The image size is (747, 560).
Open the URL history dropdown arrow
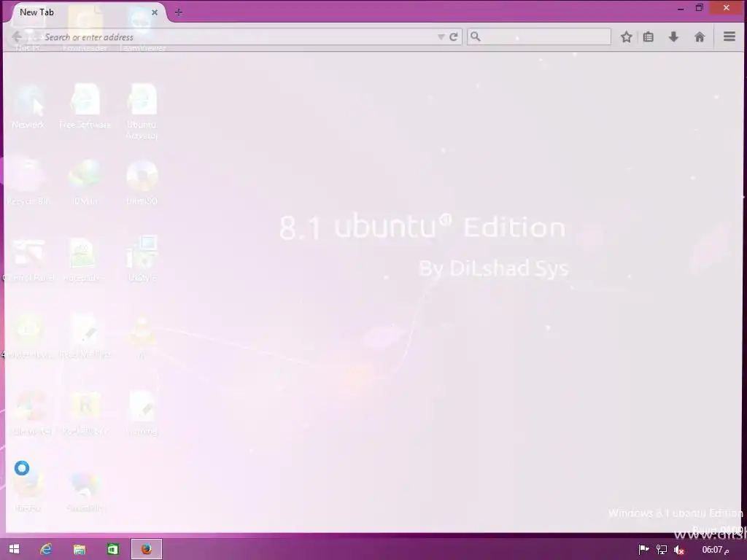click(441, 36)
